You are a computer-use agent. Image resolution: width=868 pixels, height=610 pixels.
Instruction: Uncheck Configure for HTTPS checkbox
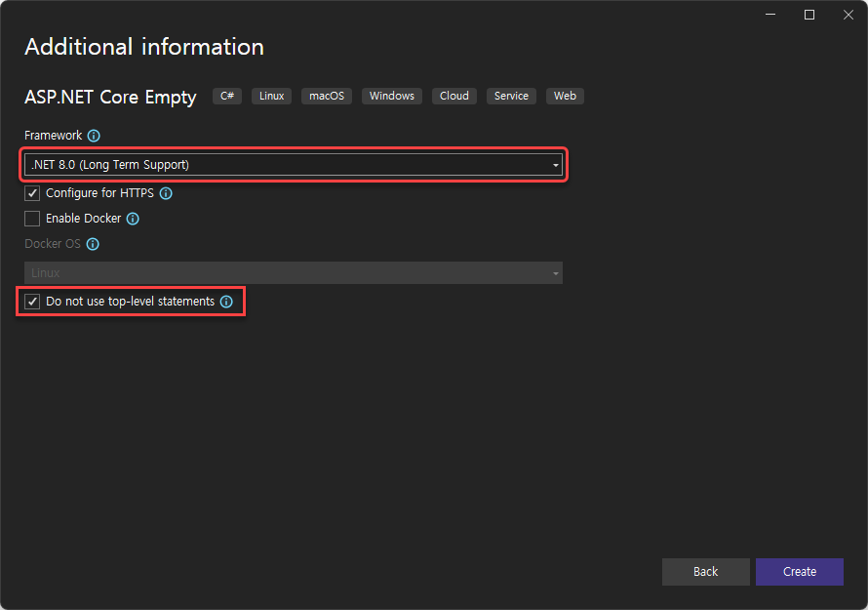32,193
